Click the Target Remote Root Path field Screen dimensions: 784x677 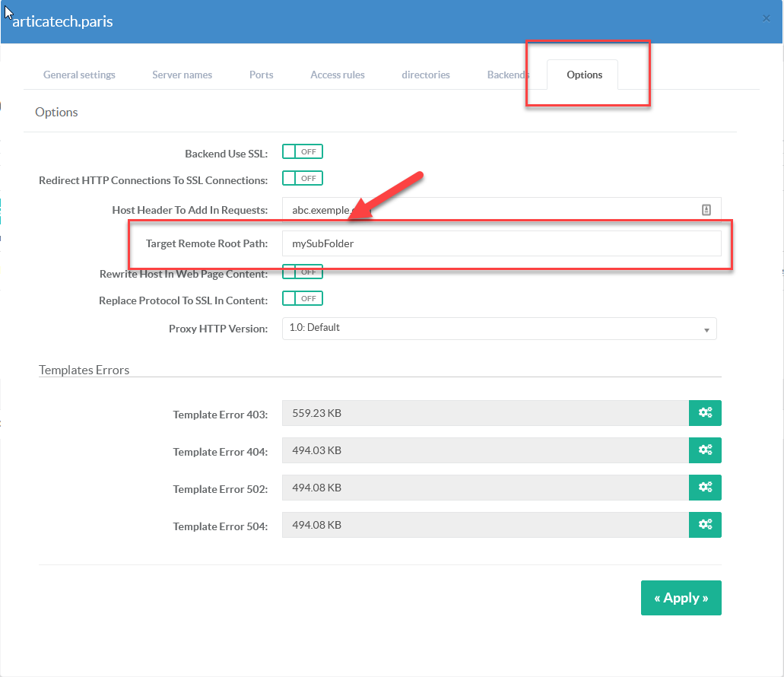pyautogui.click(x=500, y=244)
